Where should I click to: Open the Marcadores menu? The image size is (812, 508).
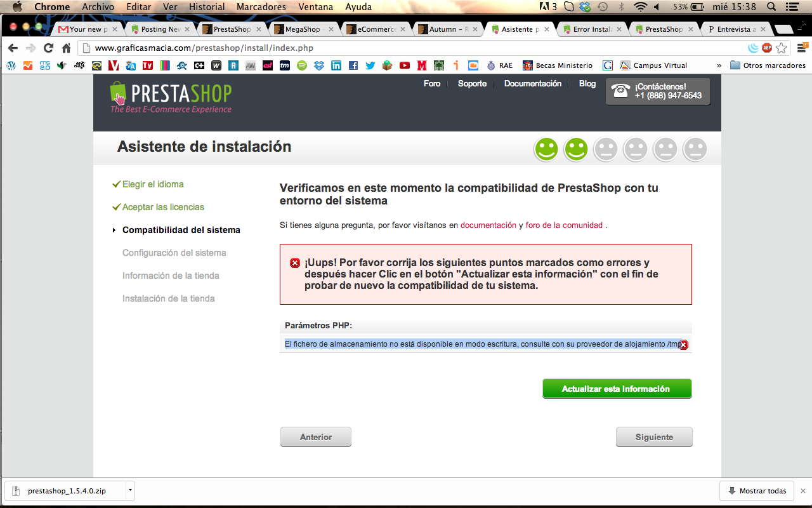(x=261, y=7)
